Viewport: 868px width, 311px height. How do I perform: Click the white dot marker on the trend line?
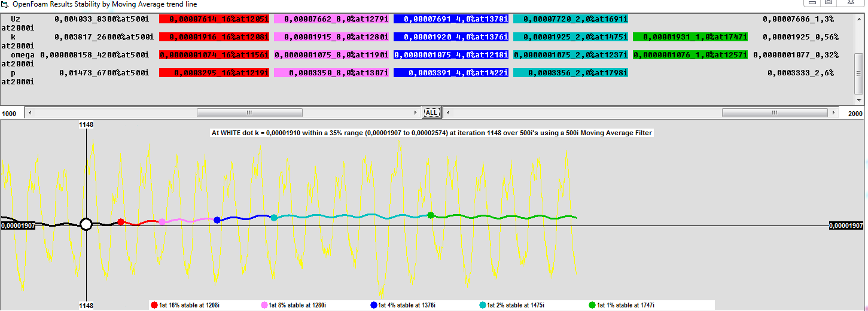[x=86, y=224]
